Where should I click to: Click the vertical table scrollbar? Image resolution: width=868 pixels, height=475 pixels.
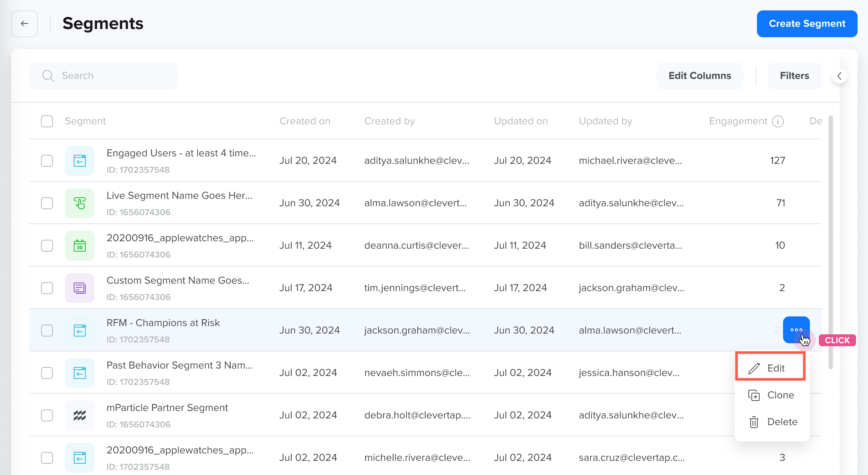coord(830,242)
